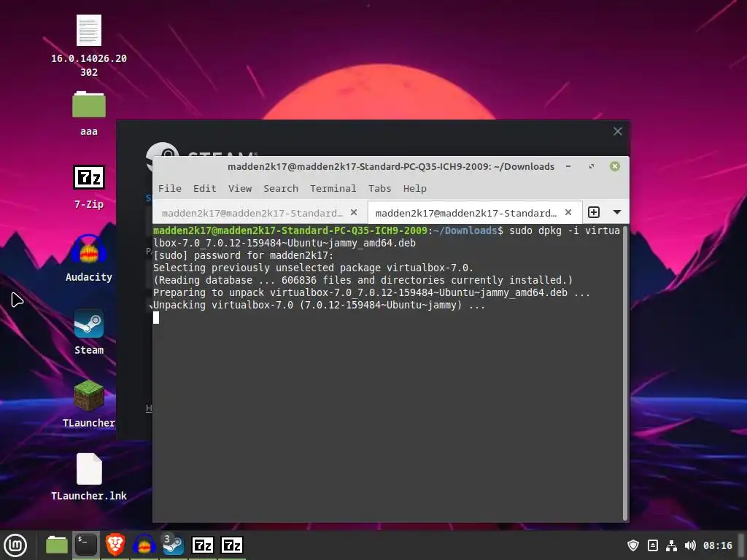This screenshot has height=560, width=747.
Task: Open the View menu in Terminal
Action: point(239,189)
